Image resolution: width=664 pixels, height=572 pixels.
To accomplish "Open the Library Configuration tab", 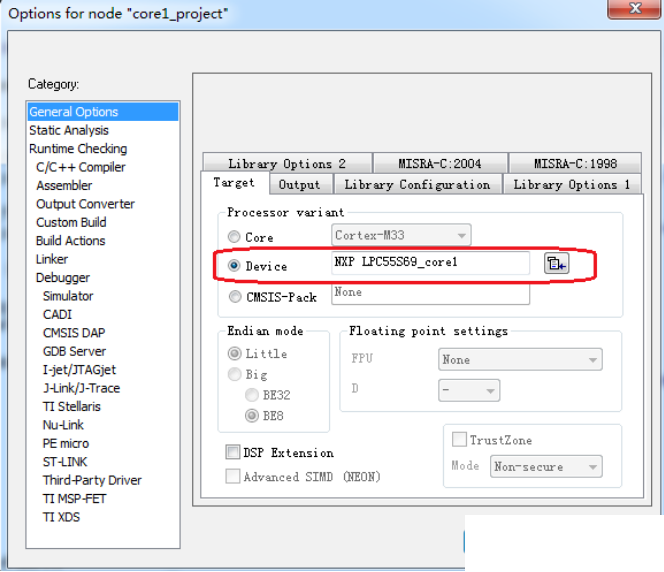I will tap(417, 185).
